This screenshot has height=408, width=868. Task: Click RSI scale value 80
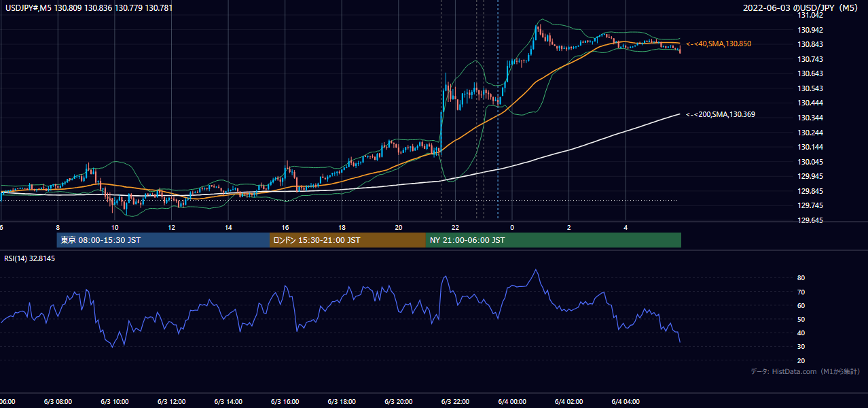801,278
